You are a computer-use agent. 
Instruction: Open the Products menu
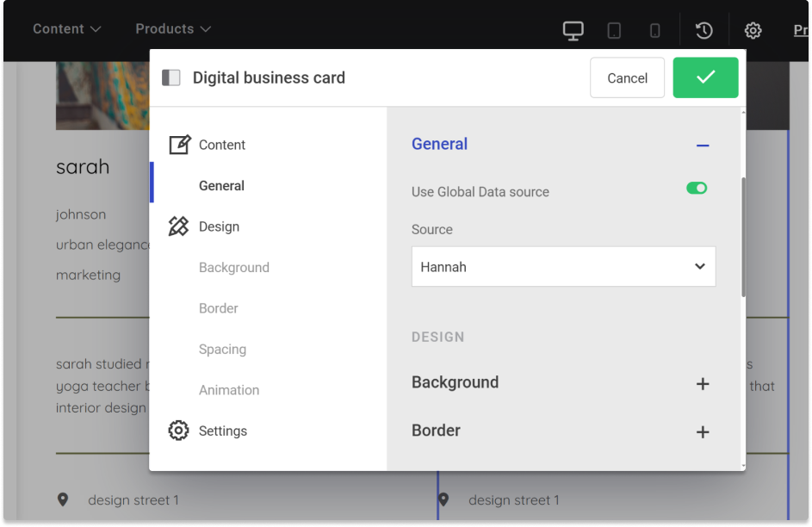click(165, 28)
